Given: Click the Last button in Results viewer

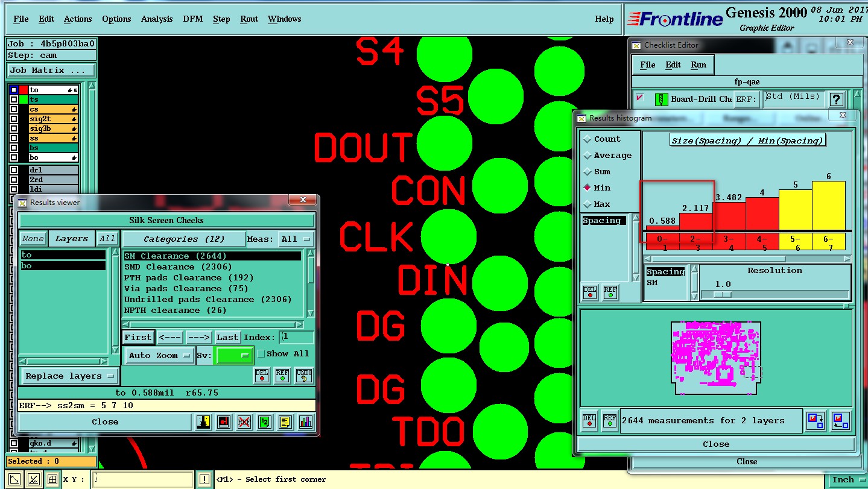Looking at the screenshot, I should click(x=227, y=338).
